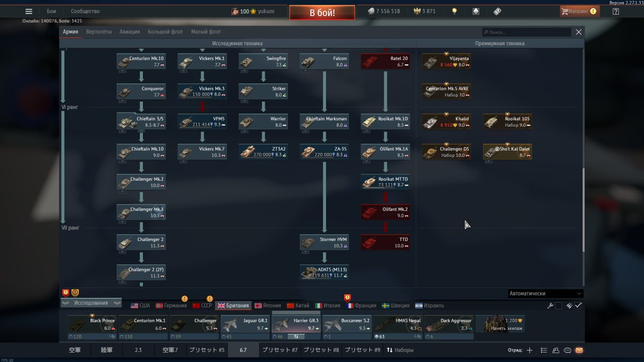Viewport: 644px width, 362px height.
Task: Expand the Исследования panel
Action: (91, 303)
